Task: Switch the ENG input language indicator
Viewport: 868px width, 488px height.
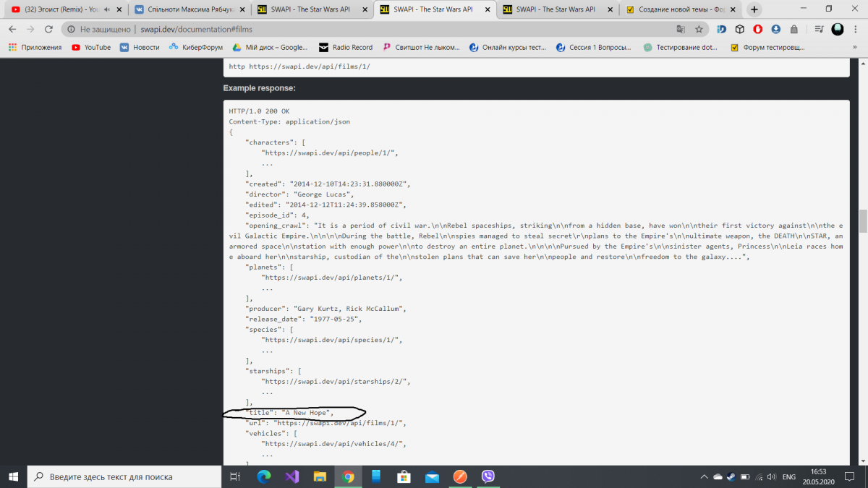Action: [789, 477]
